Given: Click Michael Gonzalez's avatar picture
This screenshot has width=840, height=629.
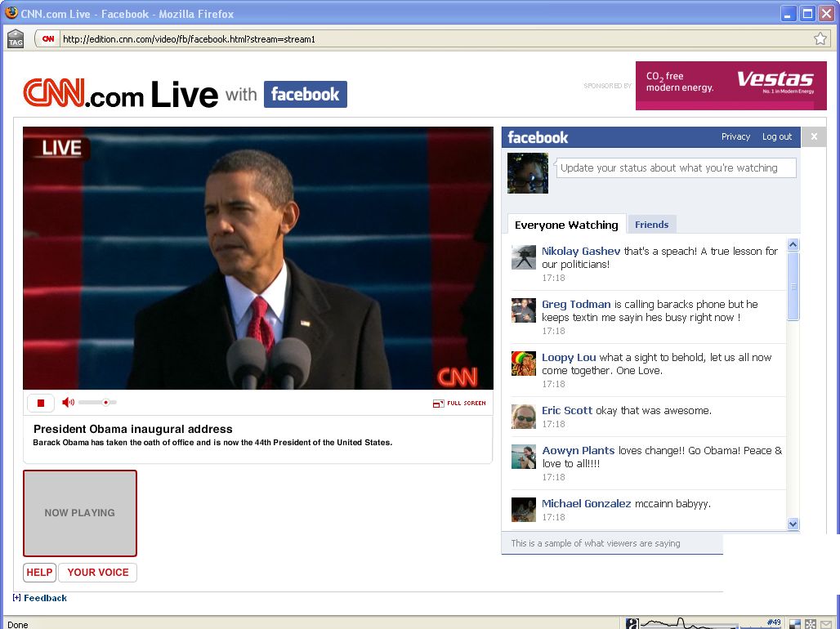Looking at the screenshot, I should (524, 510).
